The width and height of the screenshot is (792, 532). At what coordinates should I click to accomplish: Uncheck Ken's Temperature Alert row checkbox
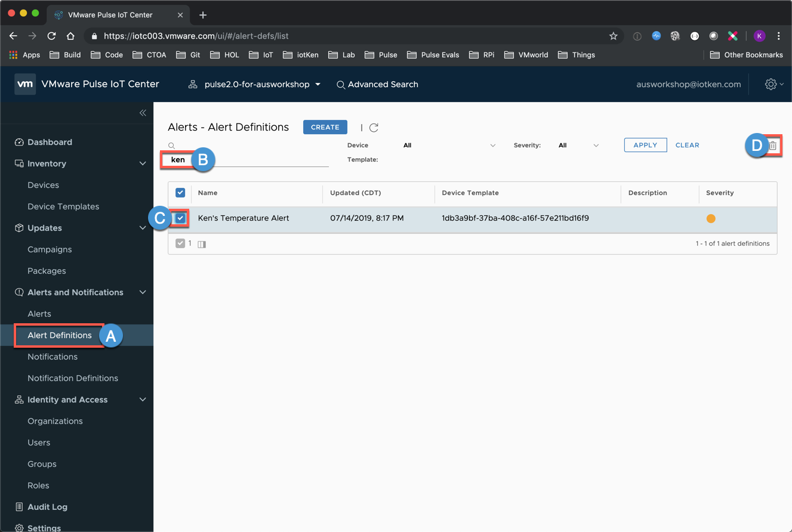click(180, 218)
